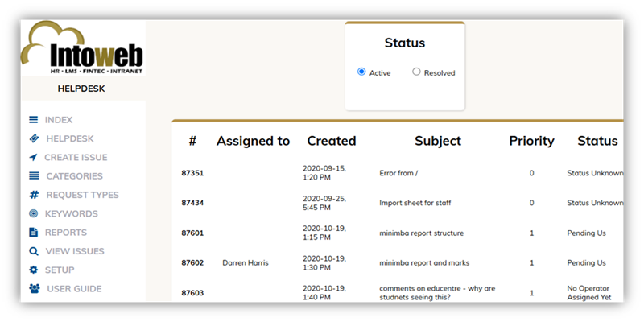Click priority value of issue 87602
This screenshot has width=644, height=322.
click(x=532, y=263)
